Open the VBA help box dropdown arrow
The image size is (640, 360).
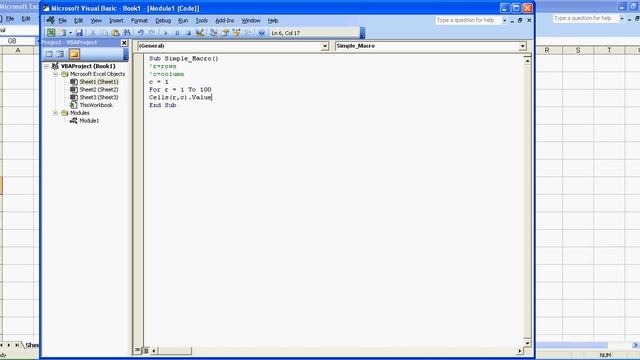pyautogui.click(x=504, y=20)
